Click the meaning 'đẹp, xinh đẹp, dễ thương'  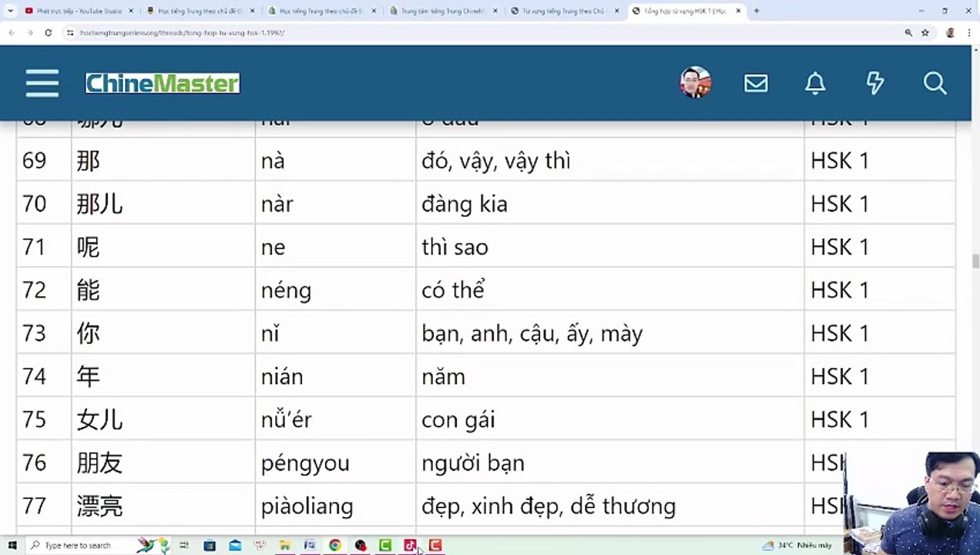click(x=549, y=506)
